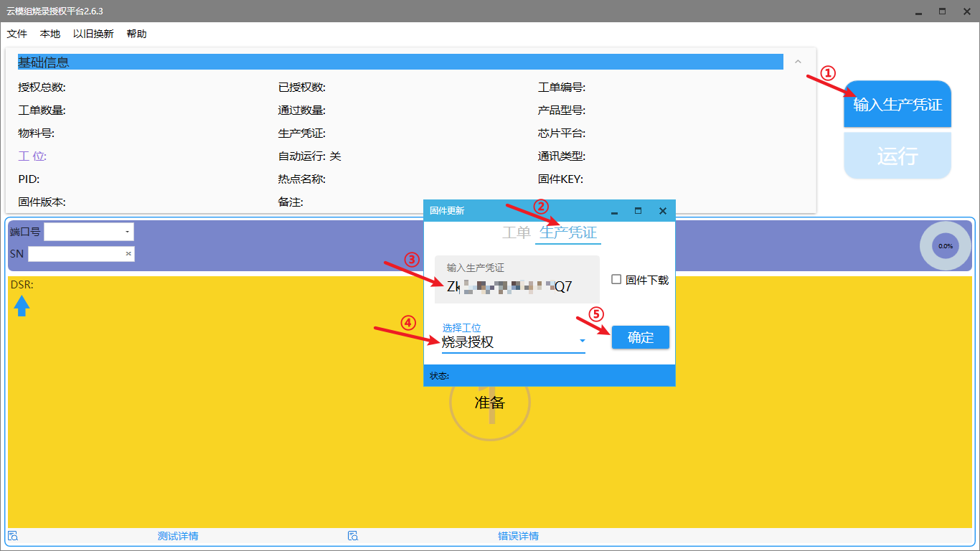
Task: Click the 0.0% circular progress indicator
Action: click(946, 246)
